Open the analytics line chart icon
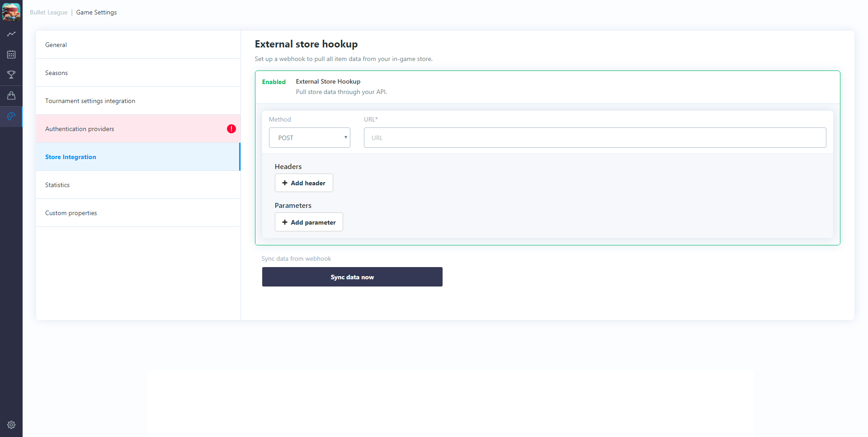 click(11, 34)
